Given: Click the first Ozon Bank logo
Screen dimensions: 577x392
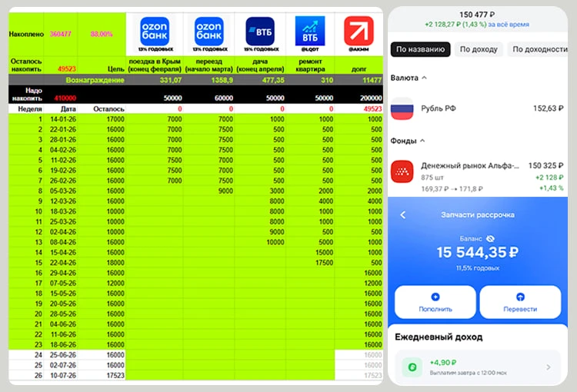Looking at the screenshot, I should [x=155, y=32].
